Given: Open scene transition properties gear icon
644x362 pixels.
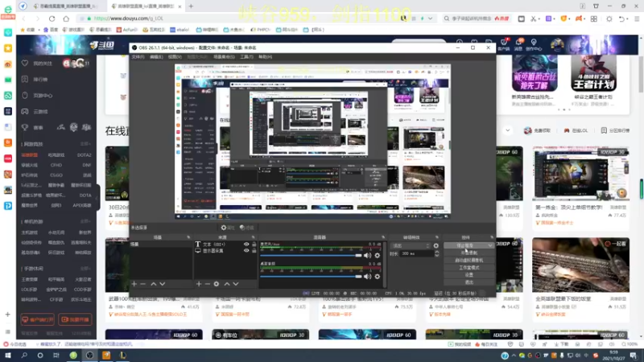Looking at the screenshot, I should pos(436,245).
